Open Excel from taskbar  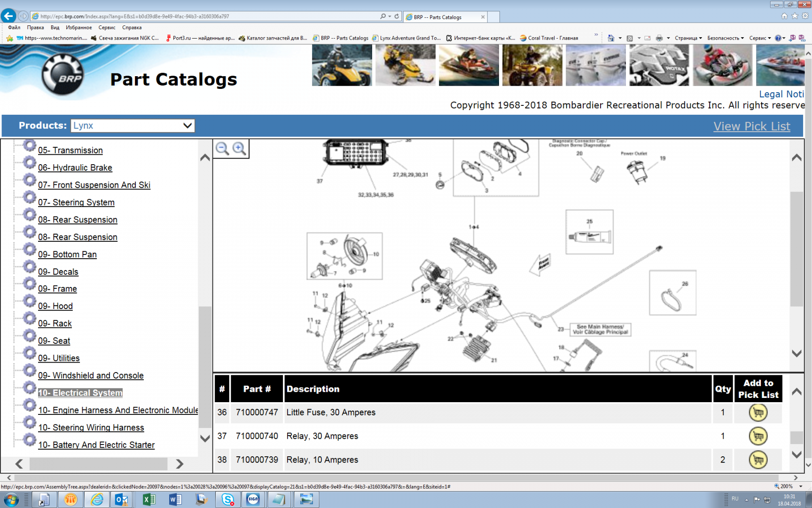[148, 500]
